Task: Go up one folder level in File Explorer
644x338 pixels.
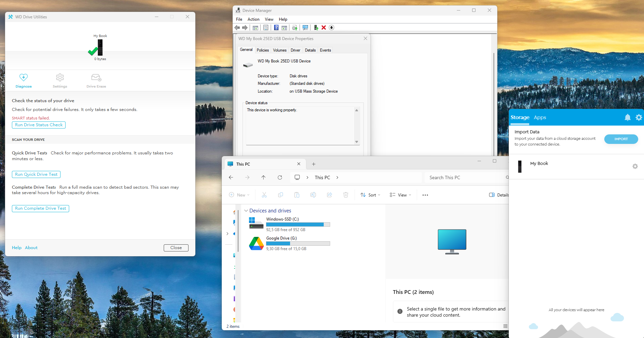Action: tap(263, 177)
